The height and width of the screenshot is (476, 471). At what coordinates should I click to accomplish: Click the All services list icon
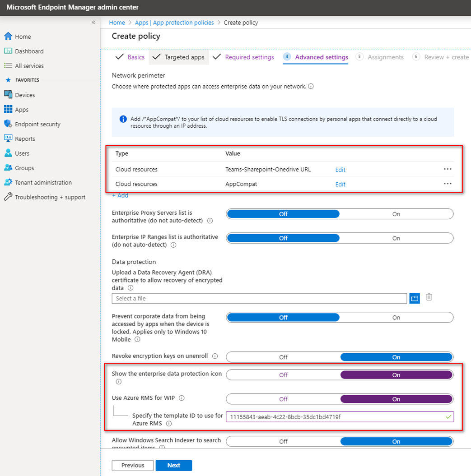point(8,65)
